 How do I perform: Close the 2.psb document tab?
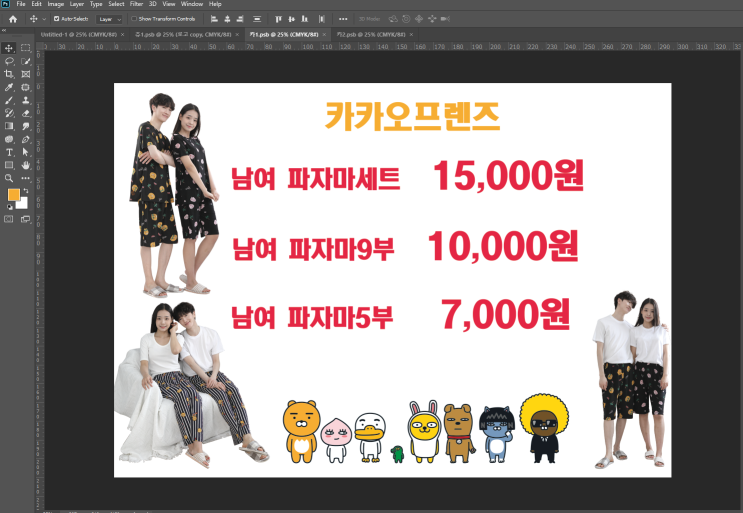point(411,35)
